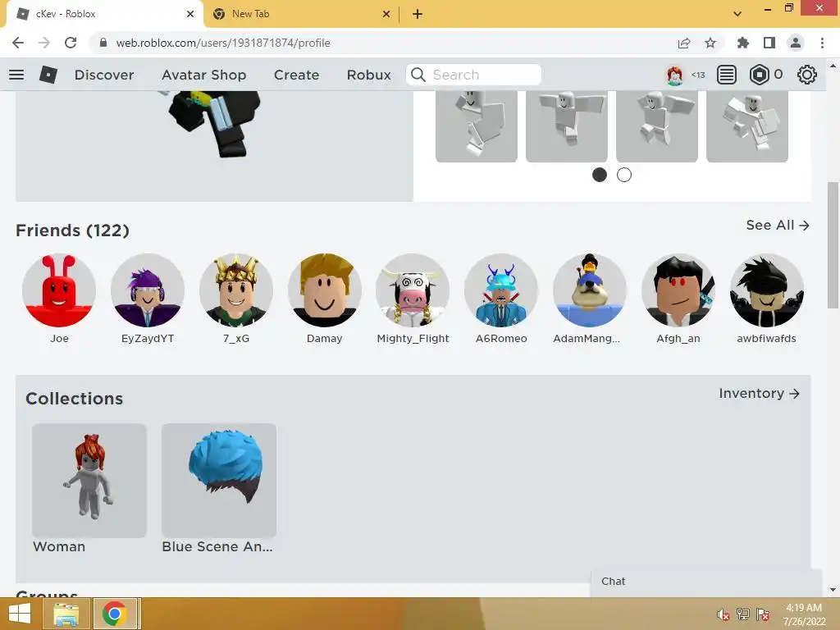
Task: Open friend Afgh_an's avatar
Action: [x=678, y=290]
